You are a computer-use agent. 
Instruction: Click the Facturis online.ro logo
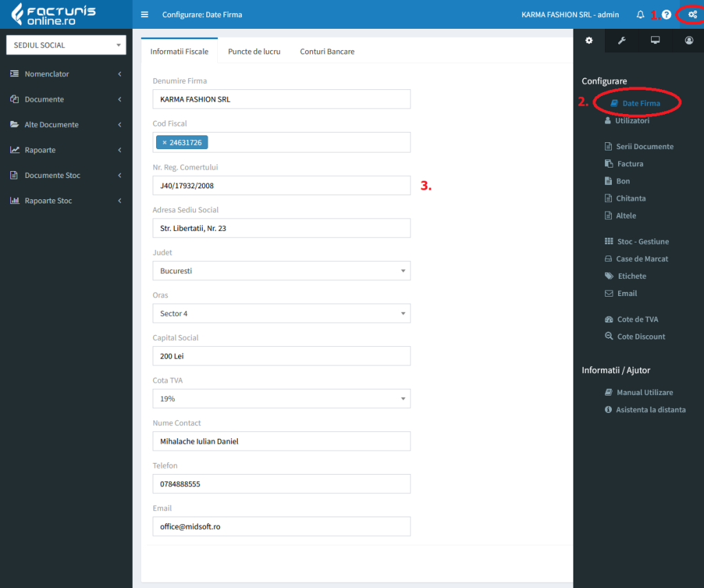54,14
